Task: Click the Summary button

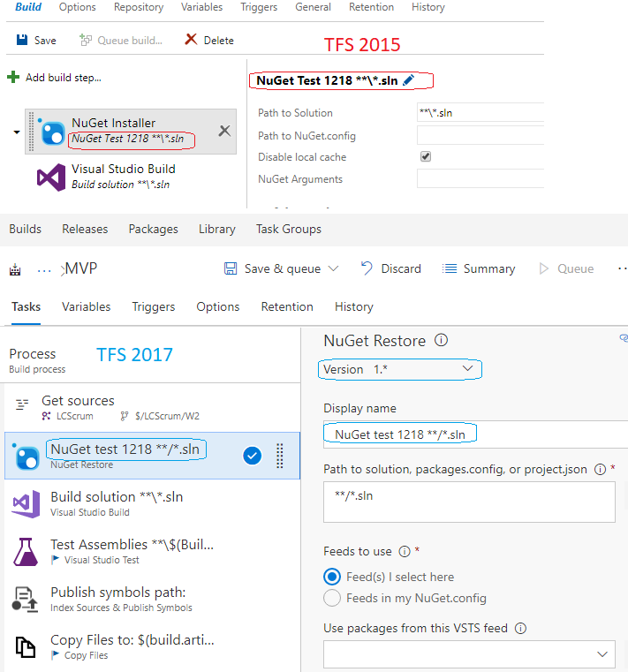Action: (479, 268)
